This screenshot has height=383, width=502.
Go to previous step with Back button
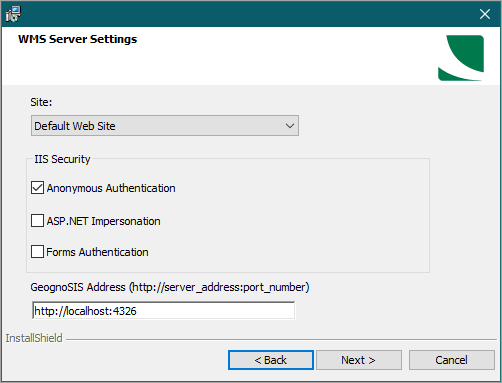point(271,360)
